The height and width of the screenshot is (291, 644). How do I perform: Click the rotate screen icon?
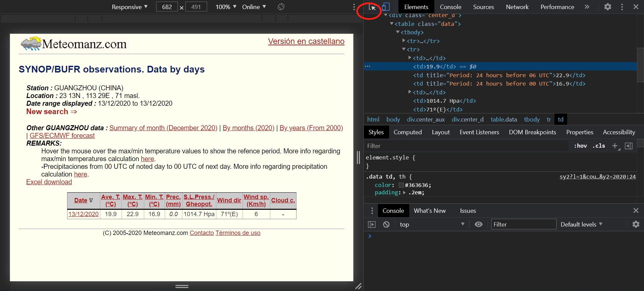[x=281, y=7]
